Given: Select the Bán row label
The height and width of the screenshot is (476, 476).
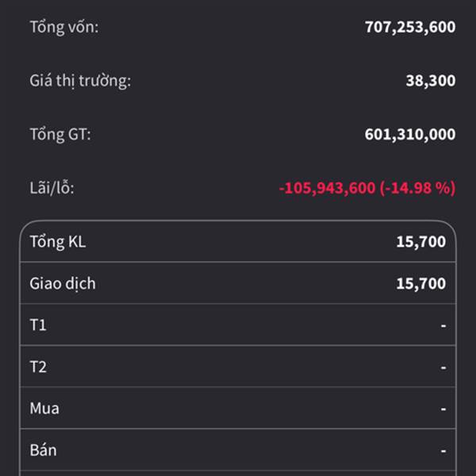Looking at the screenshot, I should tap(44, 450).
